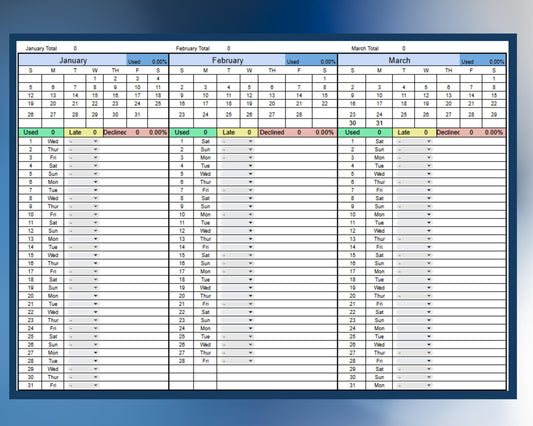
Task: Open the dropdown for January 12 Sun row
Action: point(83,231)
